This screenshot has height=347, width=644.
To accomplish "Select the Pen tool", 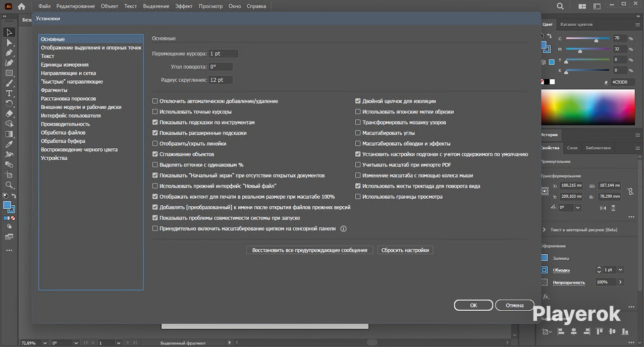I will pyautogui.click(x=9, y=53).
